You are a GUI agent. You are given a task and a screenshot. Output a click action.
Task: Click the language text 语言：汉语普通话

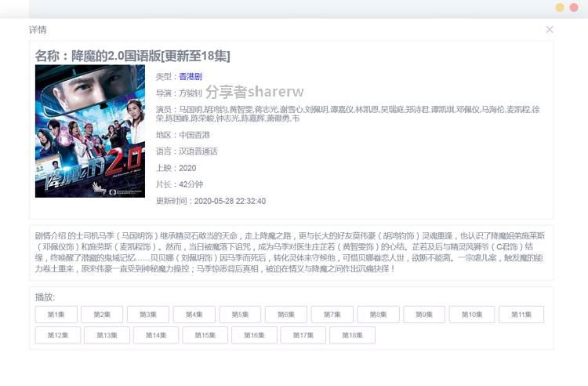coord(187,151)
